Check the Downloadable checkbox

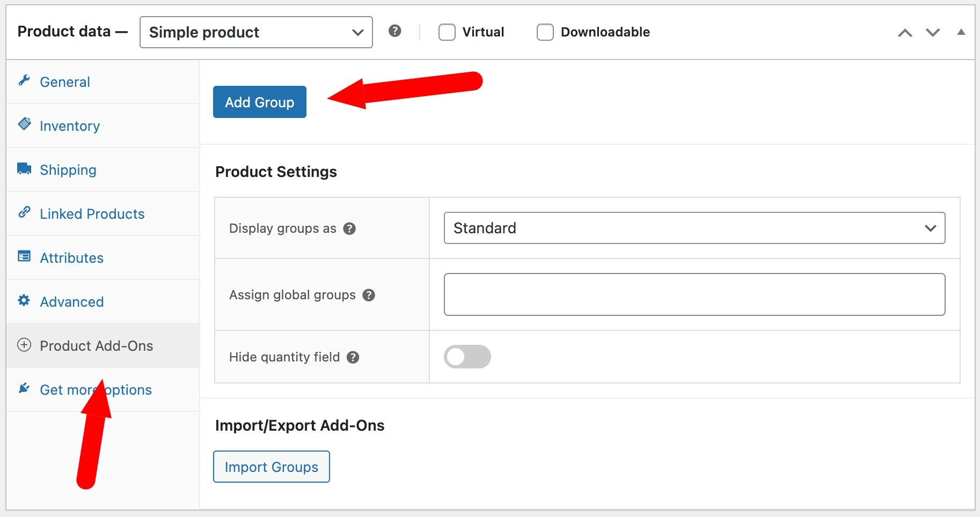pos(545,32)
